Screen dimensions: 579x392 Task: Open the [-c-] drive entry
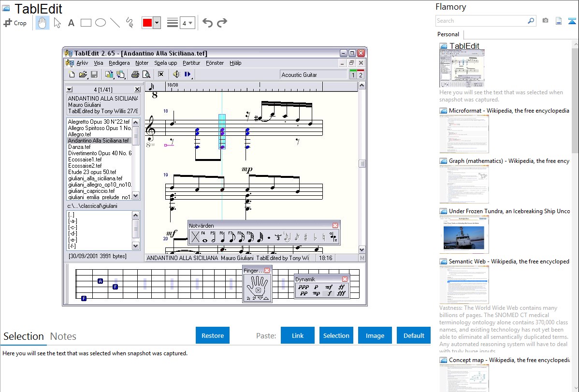tap(72, 227)
